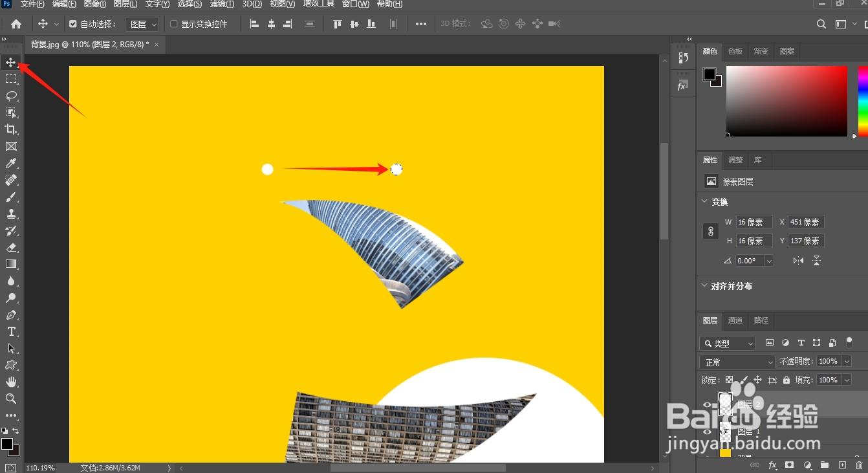868x473 pixels.
Task: Select the Brush tool
Action: (x=11, y=197)
